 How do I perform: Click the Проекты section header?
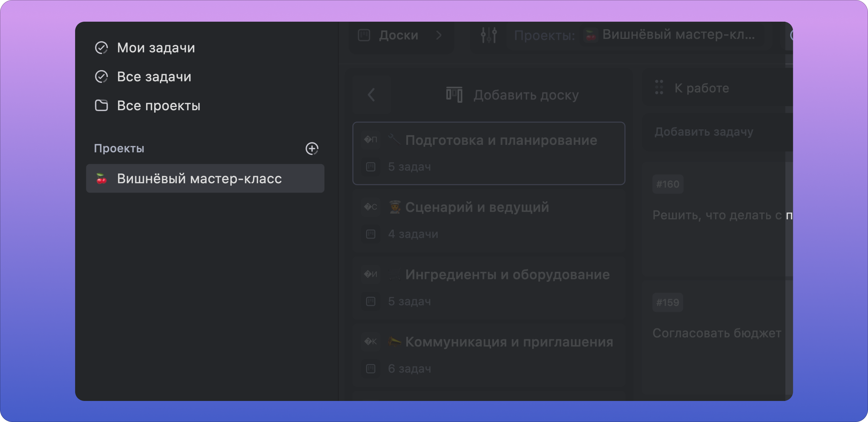[119, 149]
